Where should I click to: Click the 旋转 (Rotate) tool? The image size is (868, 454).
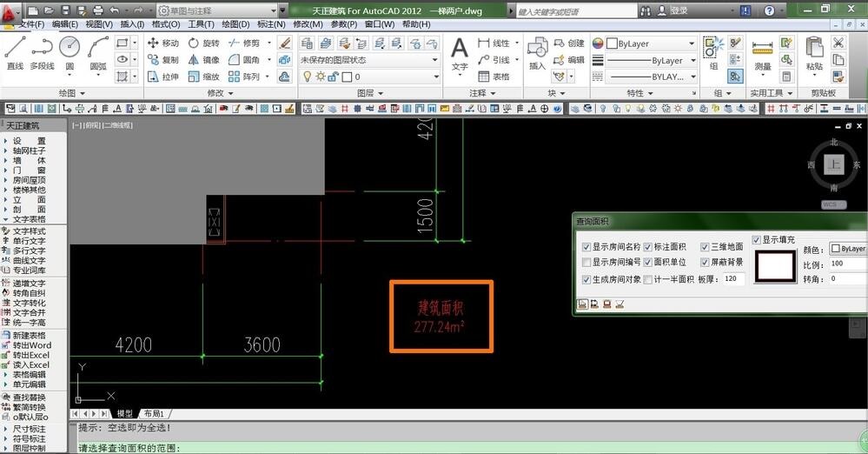point(203,43)
